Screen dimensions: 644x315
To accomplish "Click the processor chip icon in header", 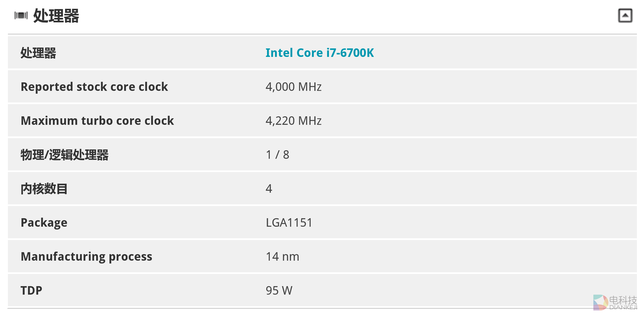I will click(x=21, y=15).
